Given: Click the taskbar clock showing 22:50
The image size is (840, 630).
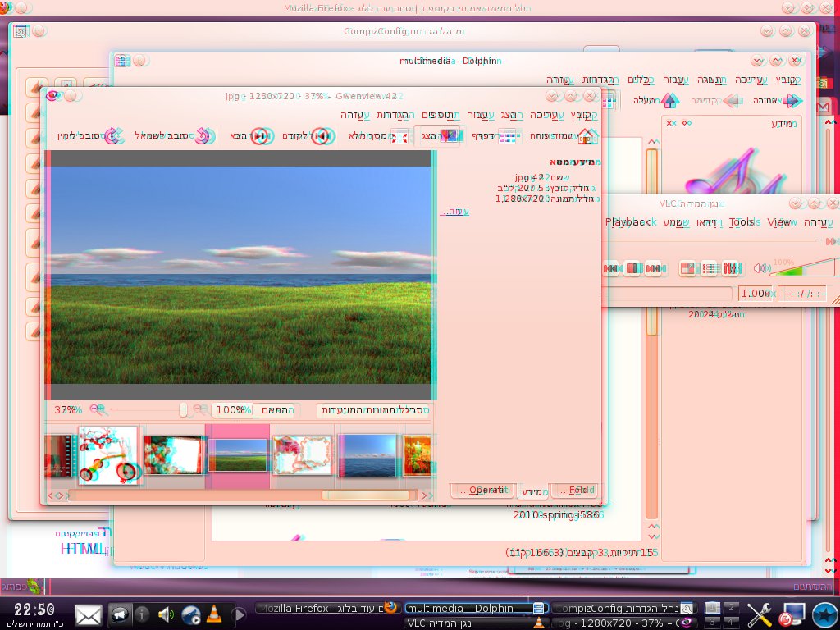Looking at the screenshot, I should (34, 609).
